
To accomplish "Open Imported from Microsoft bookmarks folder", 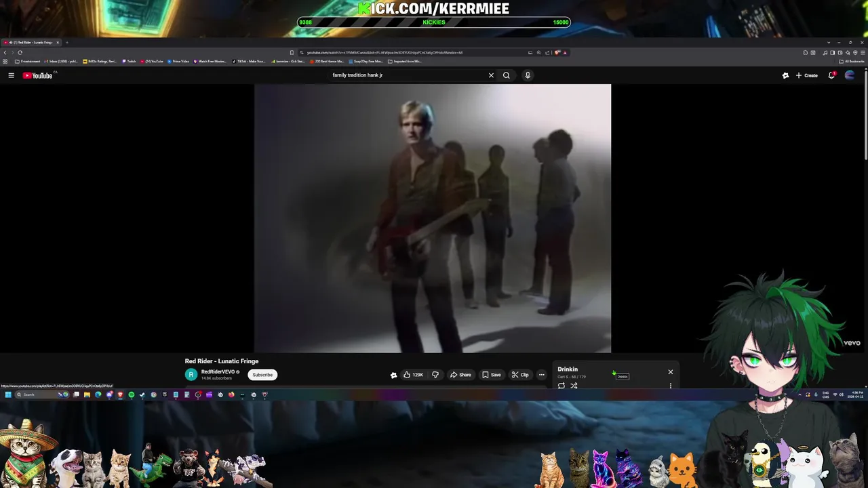I will tap(405, 61).
